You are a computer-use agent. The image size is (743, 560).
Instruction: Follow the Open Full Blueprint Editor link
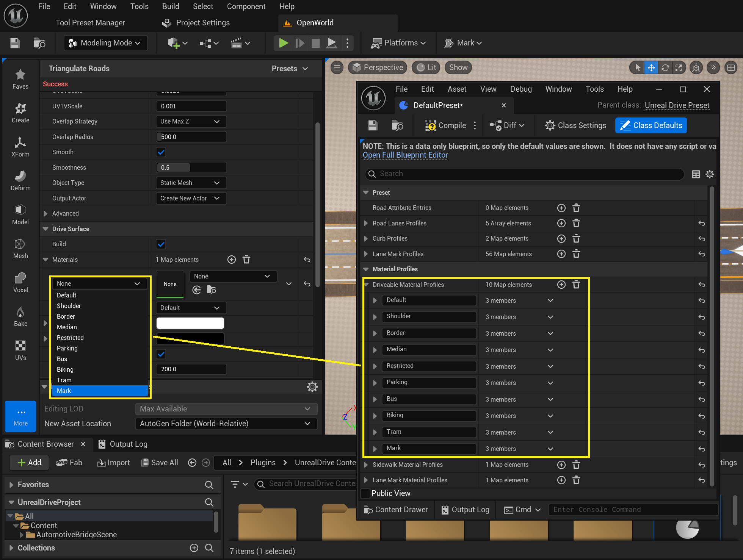point(405,155)
